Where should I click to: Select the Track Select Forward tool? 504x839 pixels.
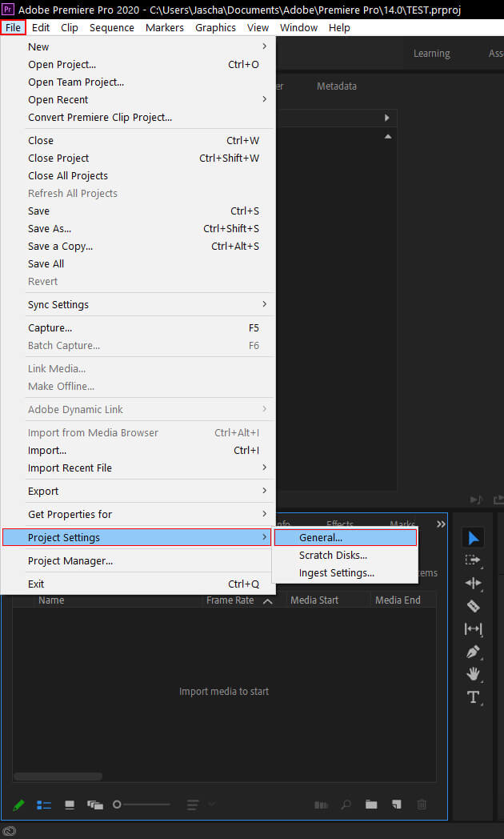(473, 560)
